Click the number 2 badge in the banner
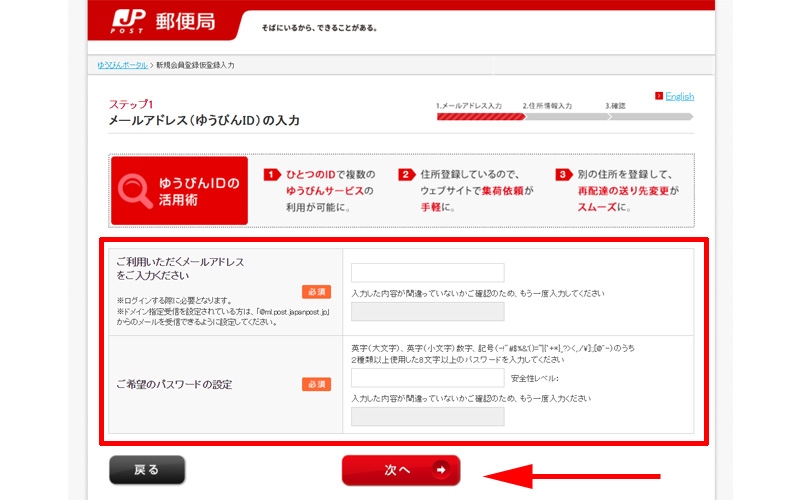 pos(407,174)
